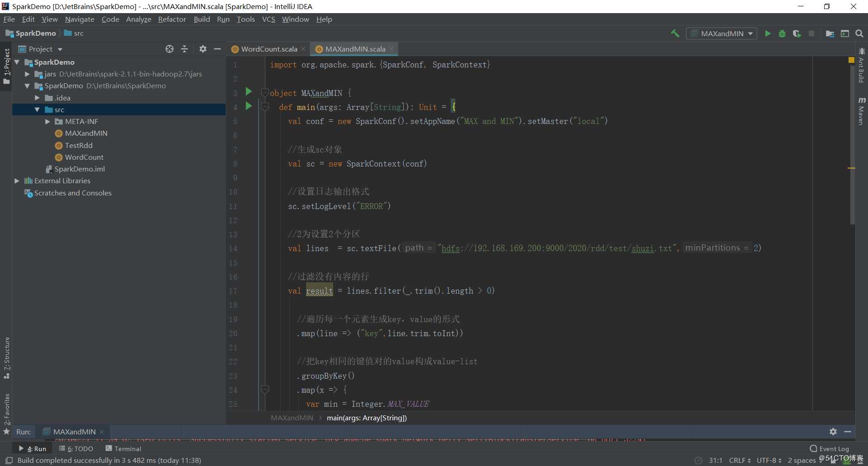Open the 6: TODO tool window
This screenshot has width=868, height=466.
[x=76, y=448]
